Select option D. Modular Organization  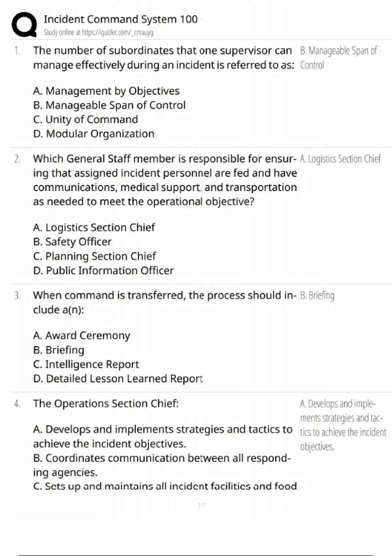93,134
